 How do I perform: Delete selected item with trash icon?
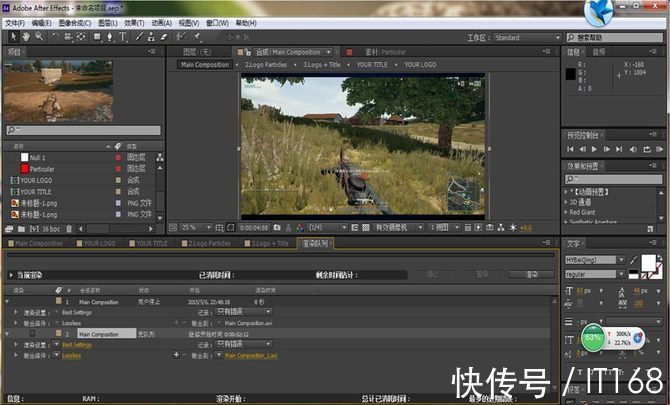pyautogui.click(x=69, y=229)
